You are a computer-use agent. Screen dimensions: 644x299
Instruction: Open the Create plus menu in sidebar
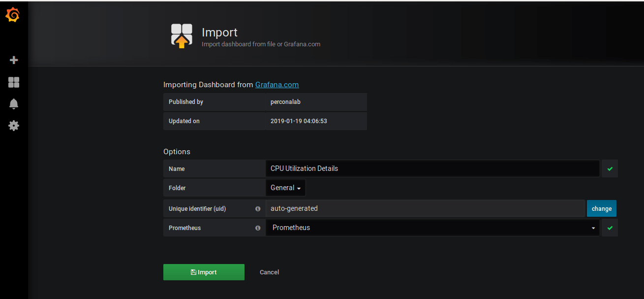coord(14,60)
